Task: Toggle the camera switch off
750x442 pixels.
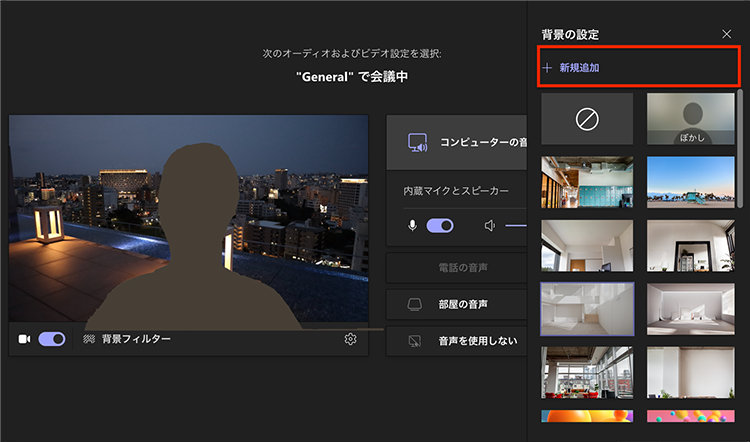Action: [x=52, y=339]
